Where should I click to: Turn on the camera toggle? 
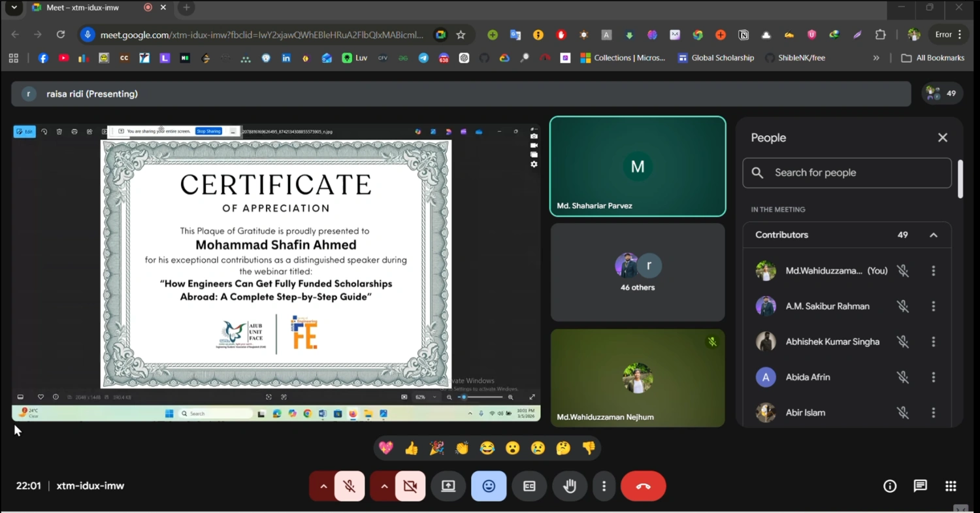coord(410,486)
